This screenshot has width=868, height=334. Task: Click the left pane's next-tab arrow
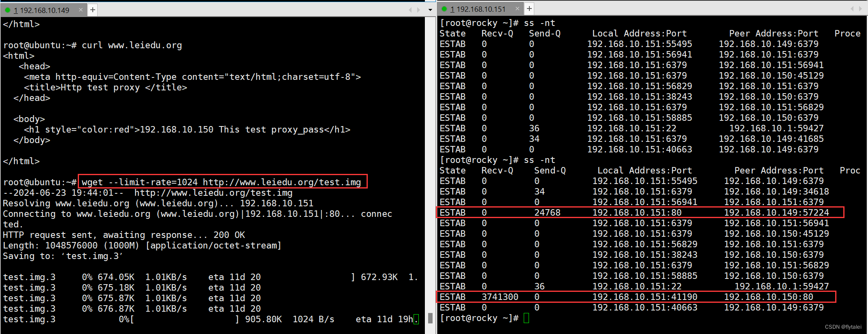[419, 10]
